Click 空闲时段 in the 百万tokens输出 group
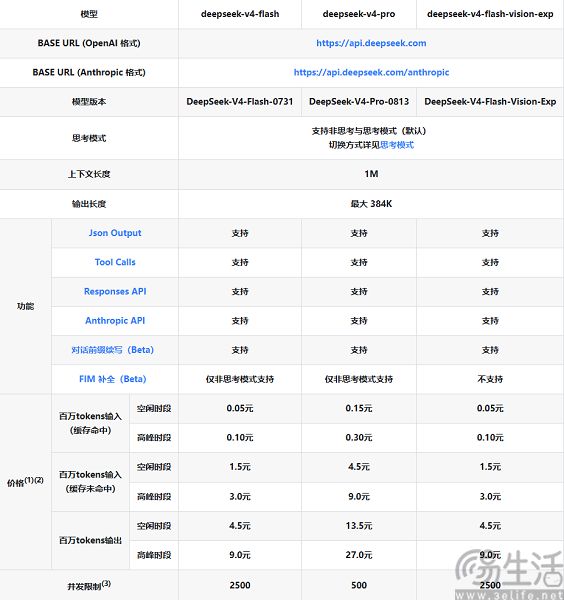Image resolution: width=564 pixels, height=600 pixels. pyautogui.click(x=154, y=526)
